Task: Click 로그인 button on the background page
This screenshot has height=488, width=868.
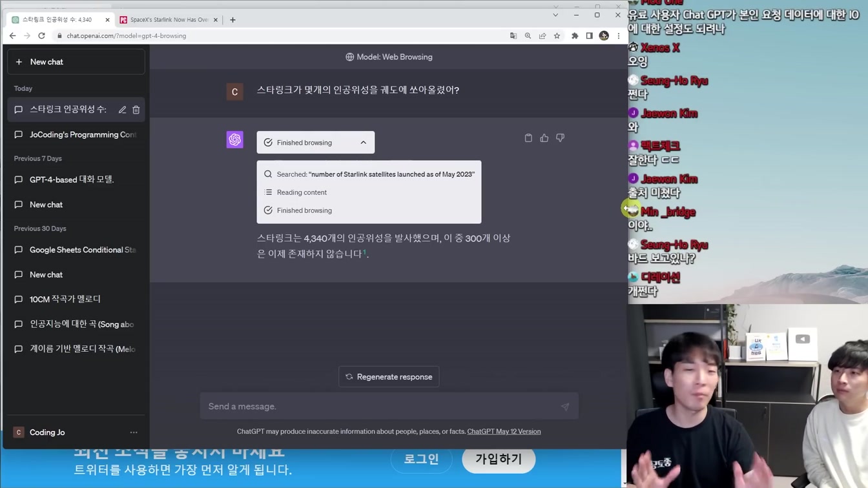Action: coord(421,459)
